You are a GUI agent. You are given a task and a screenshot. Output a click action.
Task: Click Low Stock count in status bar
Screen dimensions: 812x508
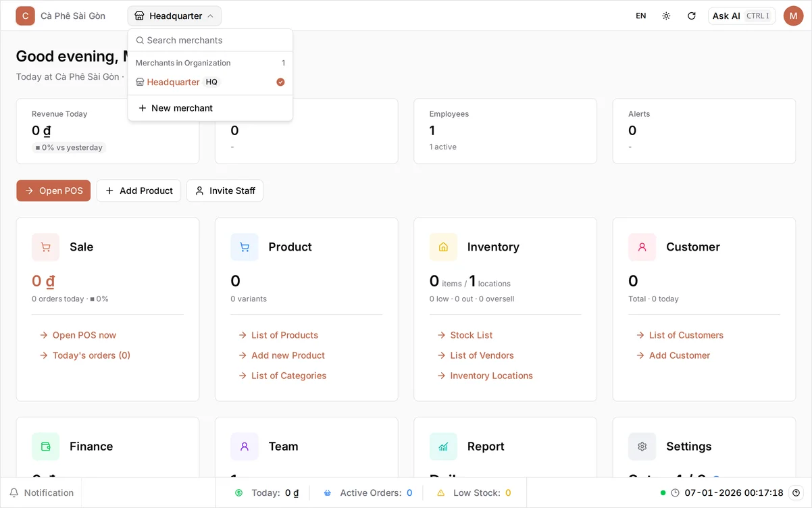click(x=508, y=493)
